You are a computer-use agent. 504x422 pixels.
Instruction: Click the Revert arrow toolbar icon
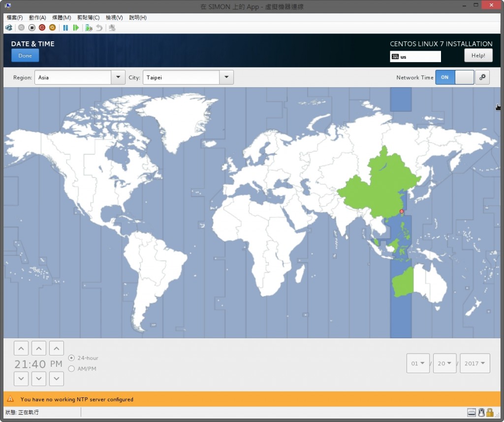(x=99, y=28)
